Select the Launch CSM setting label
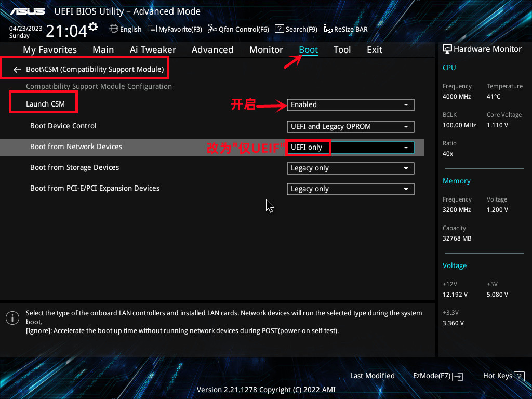This screenshot has height=399, width=532. (46, 104)
